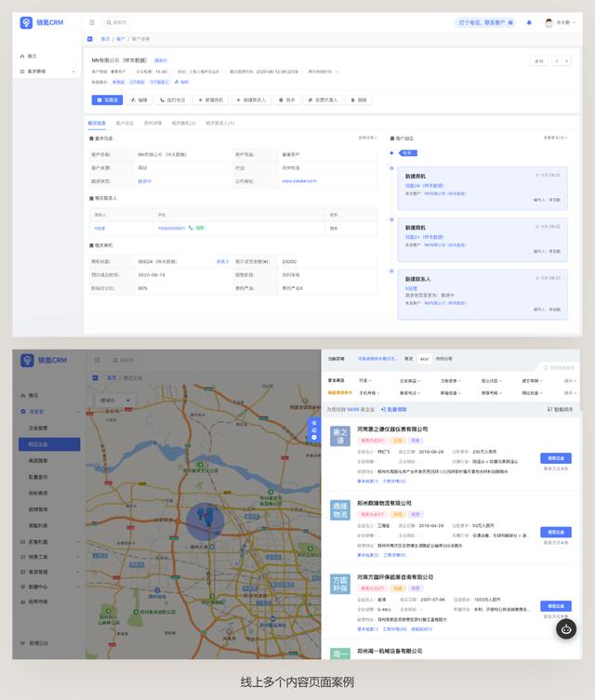Select the highlighted 附近企业 sidebar item
595x700 pixels.
click(49, 444)
